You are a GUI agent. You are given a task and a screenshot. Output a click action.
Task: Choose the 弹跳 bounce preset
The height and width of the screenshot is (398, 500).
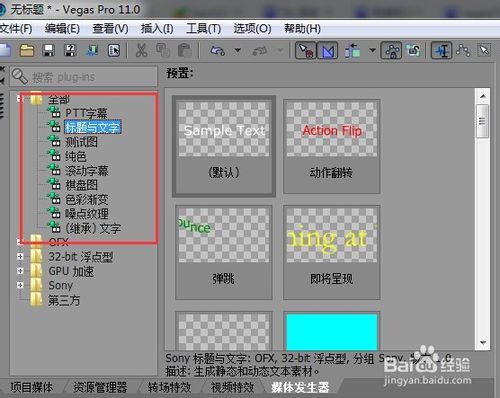[224, 252]
